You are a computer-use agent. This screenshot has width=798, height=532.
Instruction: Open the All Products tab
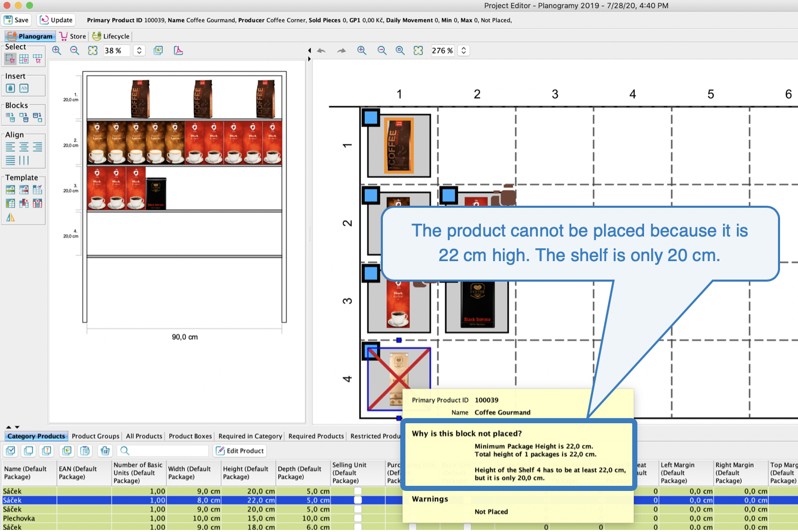click(x=144, y=436)
